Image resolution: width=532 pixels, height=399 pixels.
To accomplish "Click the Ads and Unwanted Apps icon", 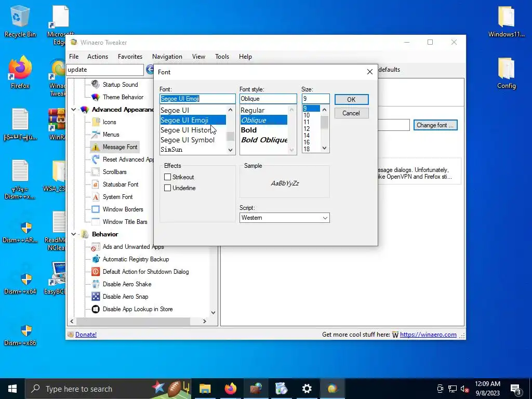I will pos(96,247).
